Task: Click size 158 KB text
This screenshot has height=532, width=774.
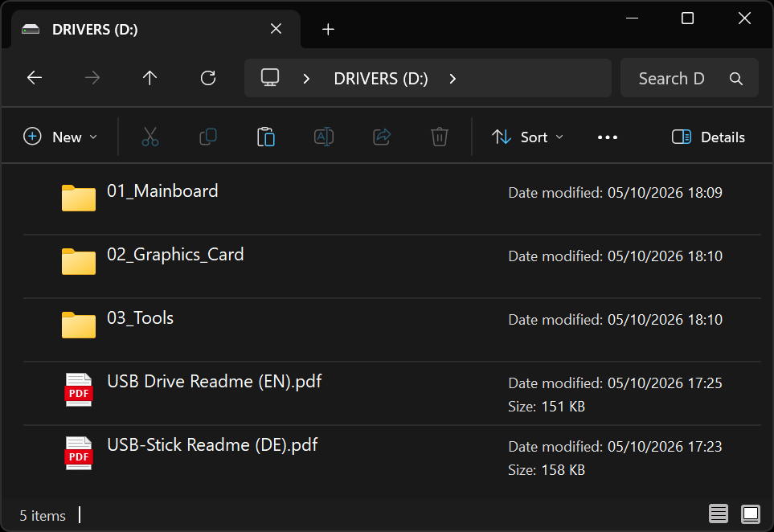Action: pos(547,469)
